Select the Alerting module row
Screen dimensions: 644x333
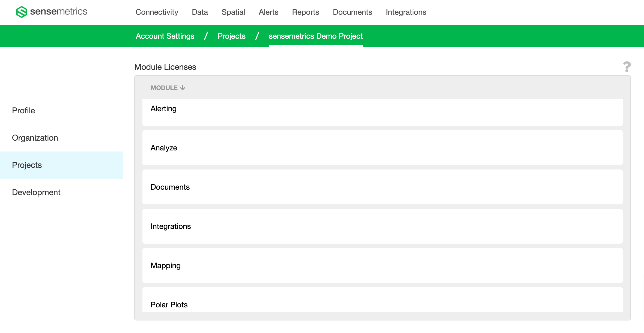[383, 112]
